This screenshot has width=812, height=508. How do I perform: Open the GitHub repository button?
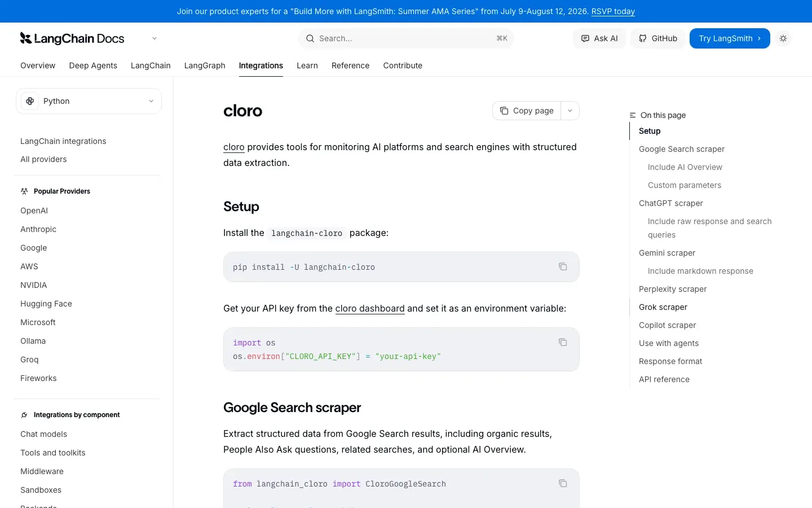657,38
